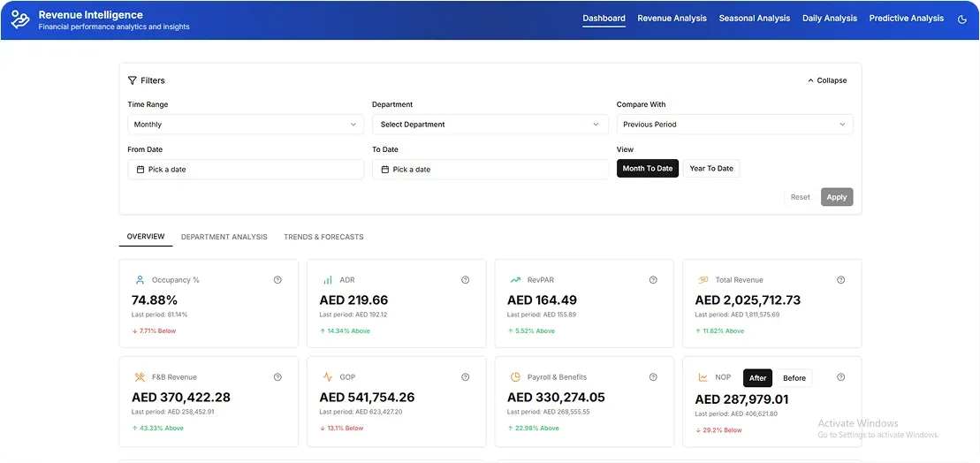
Task: Click Payroll value AED 330,274.05
Action: 555,398
